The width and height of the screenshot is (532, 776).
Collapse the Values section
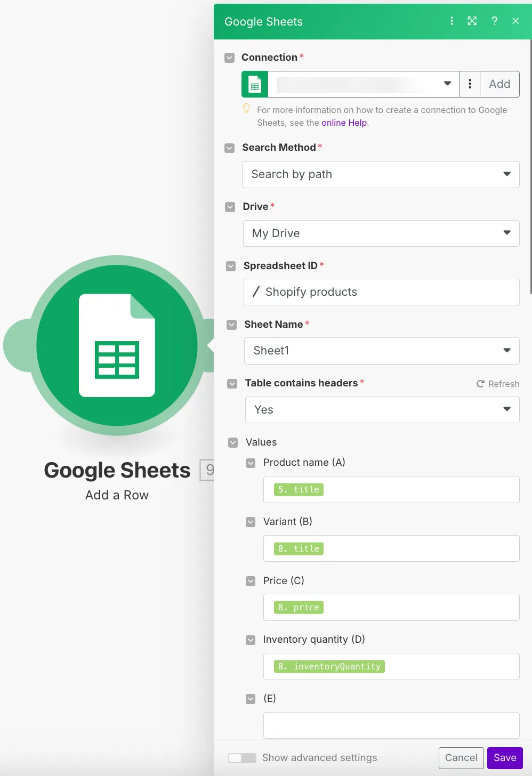[x=233, y=442]
